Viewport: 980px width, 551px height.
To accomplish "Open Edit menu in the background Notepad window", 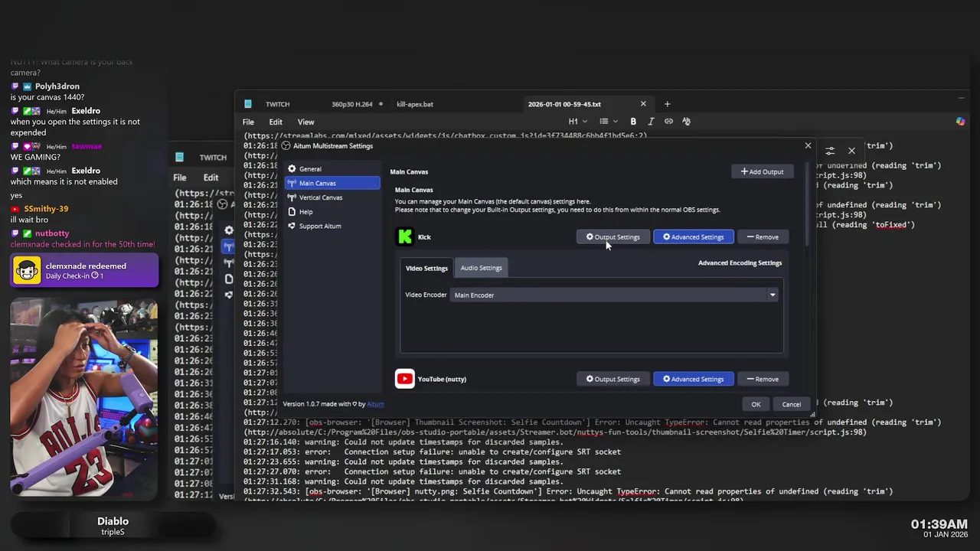I will point(211,178).
